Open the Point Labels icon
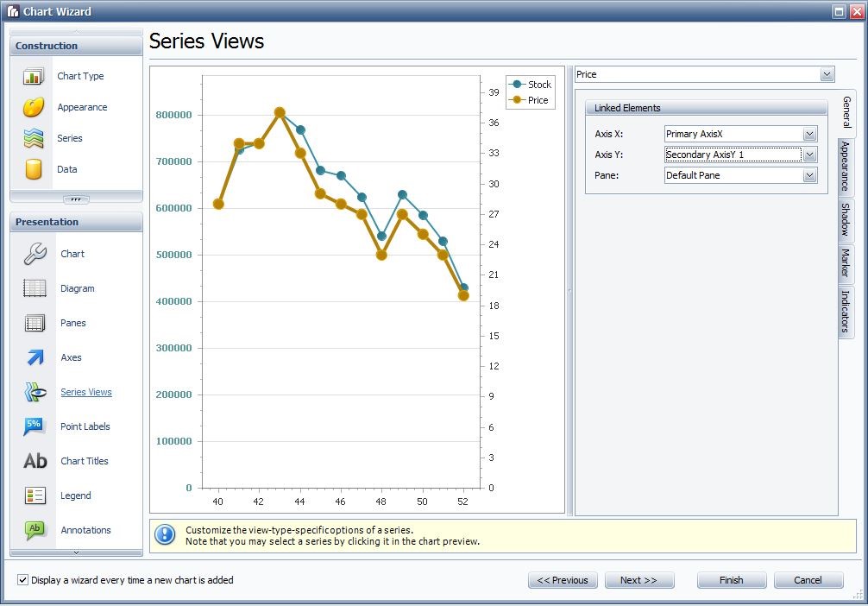This screenshot has height=606, width=868. (35, 426)
